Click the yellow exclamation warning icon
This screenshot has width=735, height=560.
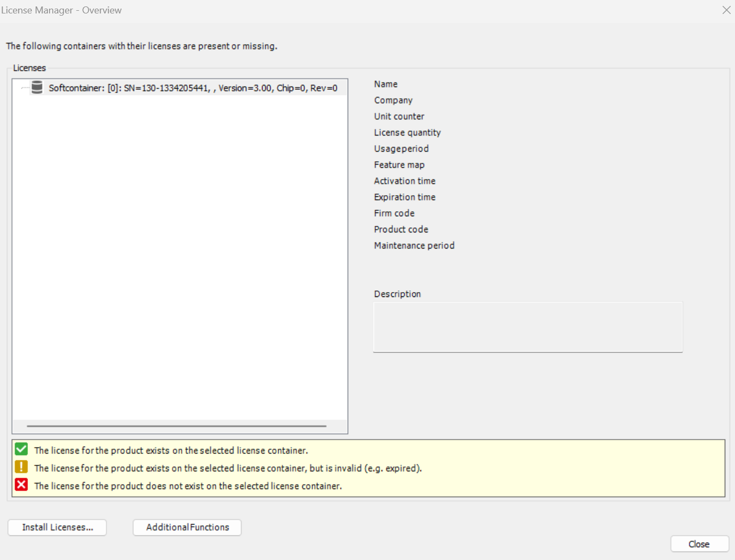click(22, 467)
